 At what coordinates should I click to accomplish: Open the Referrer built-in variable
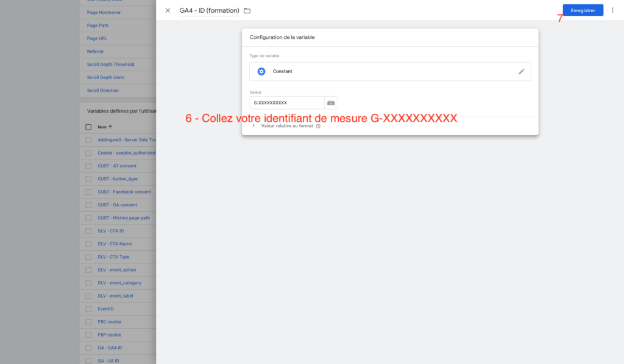95,51
